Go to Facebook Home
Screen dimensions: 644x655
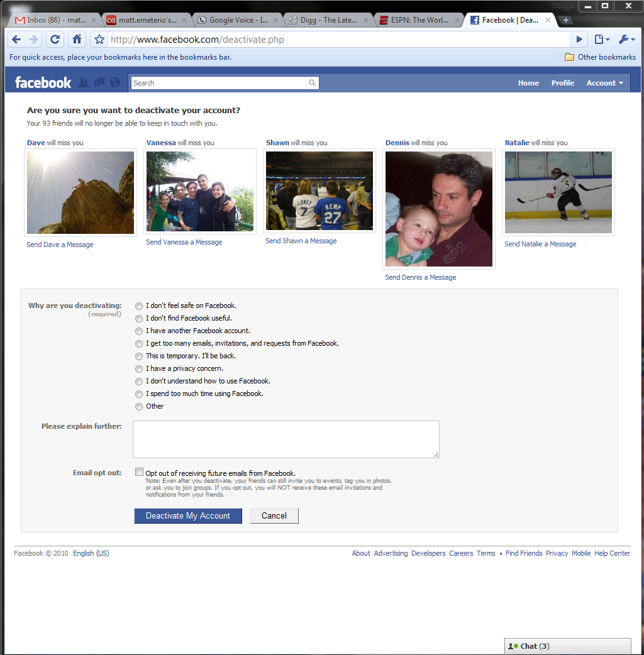(x=528, y=83)
